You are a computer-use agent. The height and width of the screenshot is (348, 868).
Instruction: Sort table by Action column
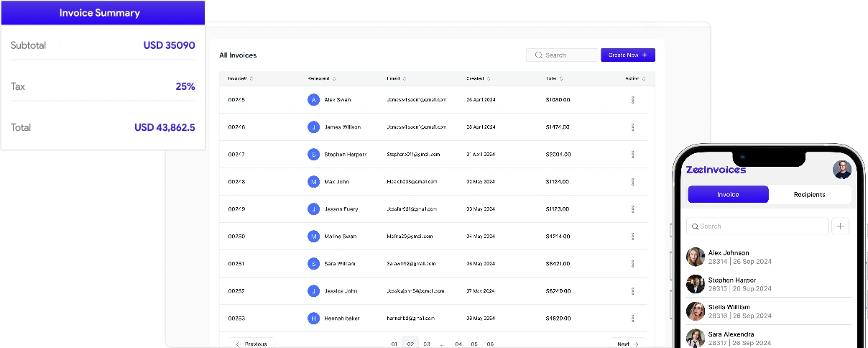tap(644, 78)
